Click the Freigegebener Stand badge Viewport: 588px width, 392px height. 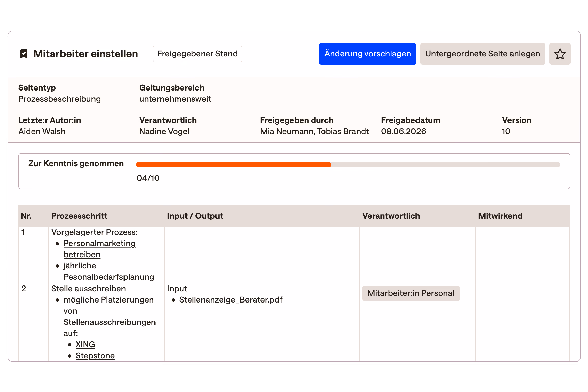click(197, 54)
